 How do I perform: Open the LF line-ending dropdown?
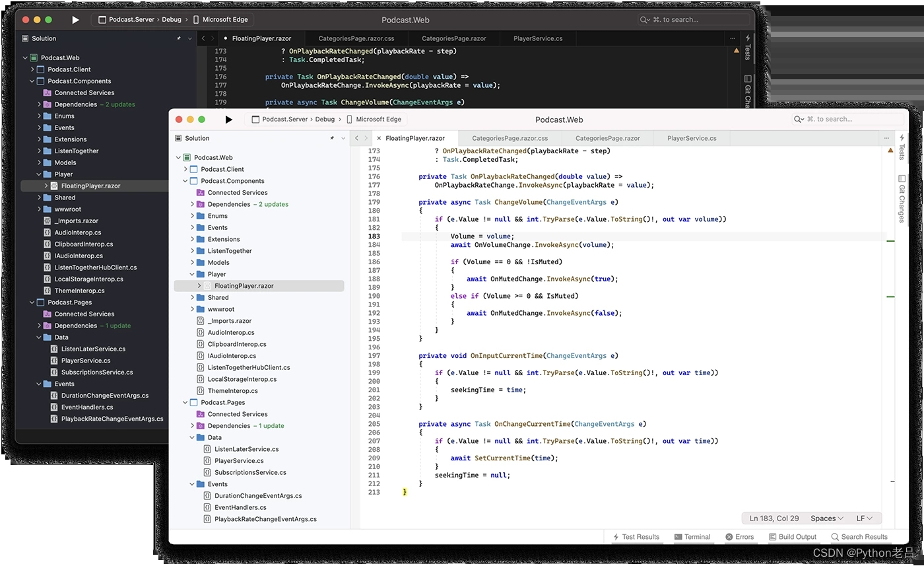pyautogui.click(x=862, y=518)
